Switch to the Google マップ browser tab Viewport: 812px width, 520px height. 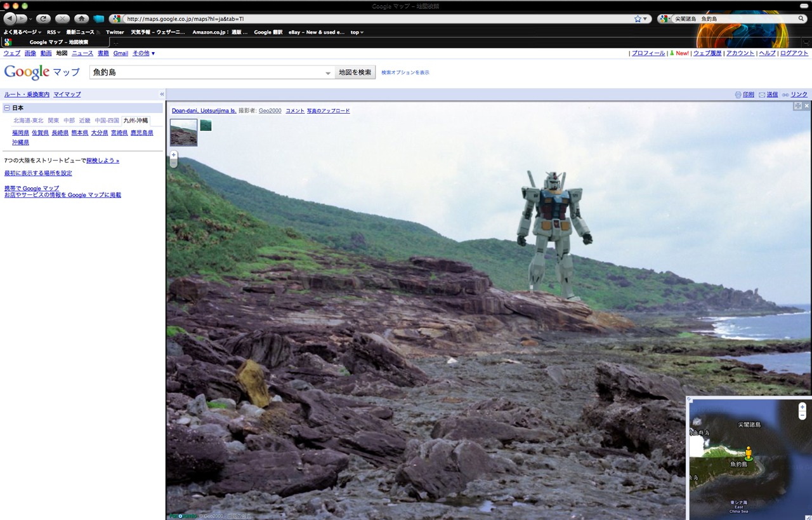(56, 43)
